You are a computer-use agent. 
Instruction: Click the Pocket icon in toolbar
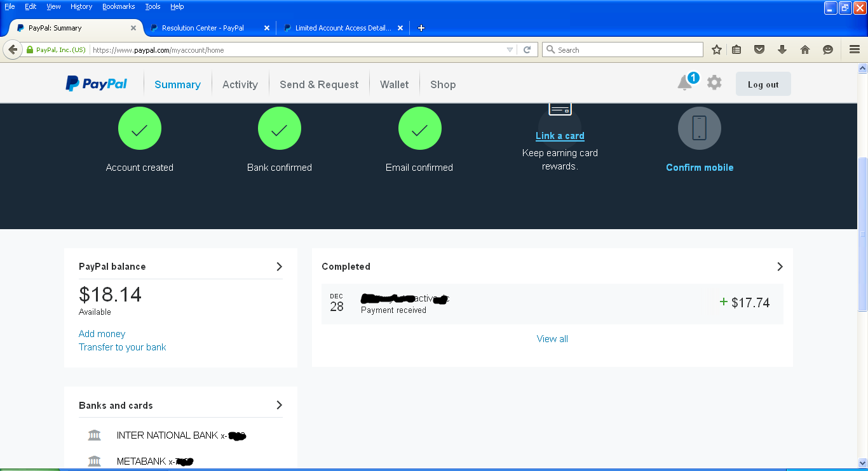click(759, 50)
